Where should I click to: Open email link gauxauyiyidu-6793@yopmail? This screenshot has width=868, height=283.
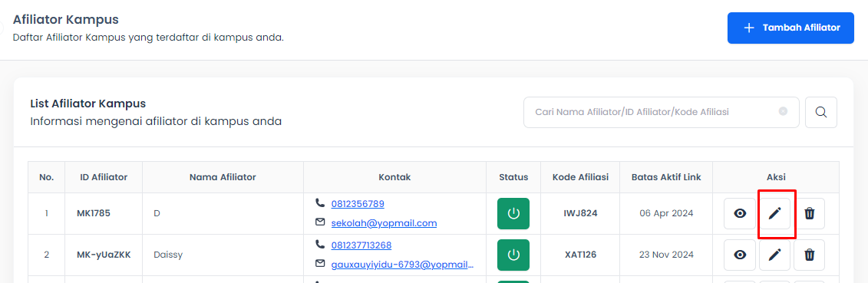402,264
